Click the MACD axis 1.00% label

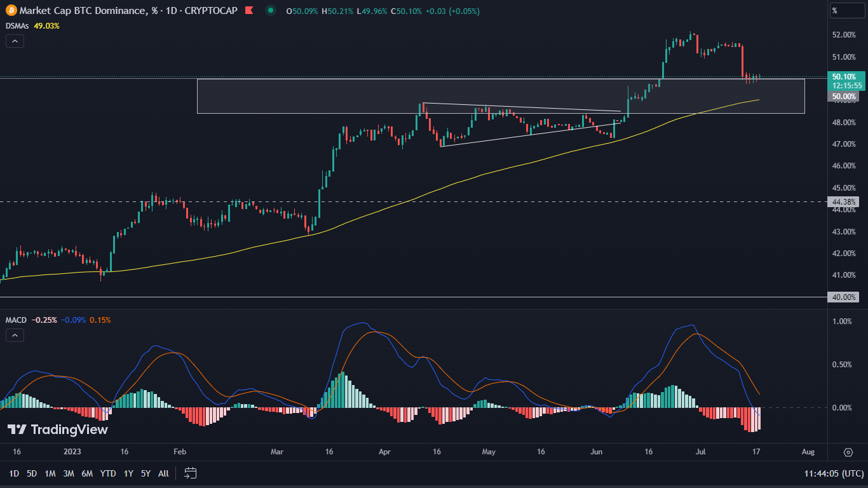(x=842, y=322)
